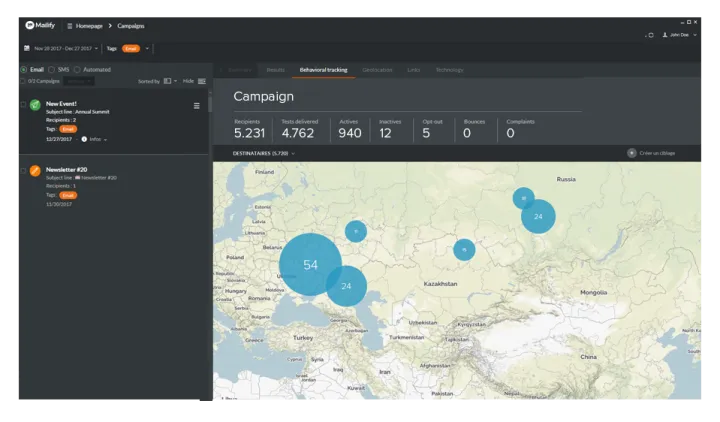The height and width of the screenshot is (422, 720).
Task: Click the 54 recipients cluster on map
Action: click(x=310, y=264)
